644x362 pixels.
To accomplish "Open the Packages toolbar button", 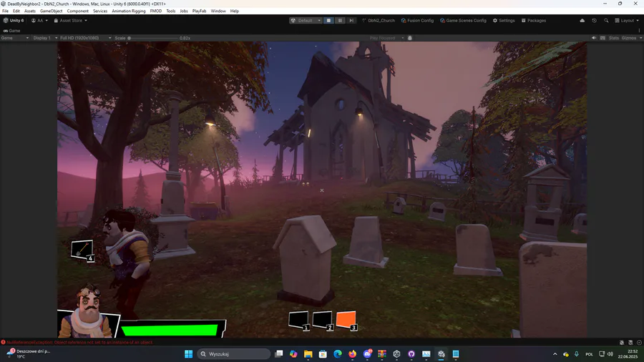I will pos(534,21).
